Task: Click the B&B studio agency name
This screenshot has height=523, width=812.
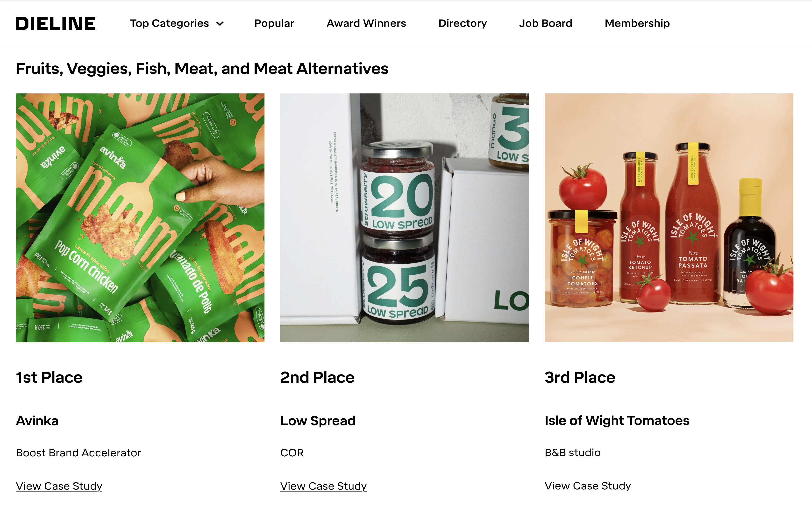Action: tap(573, 453)
